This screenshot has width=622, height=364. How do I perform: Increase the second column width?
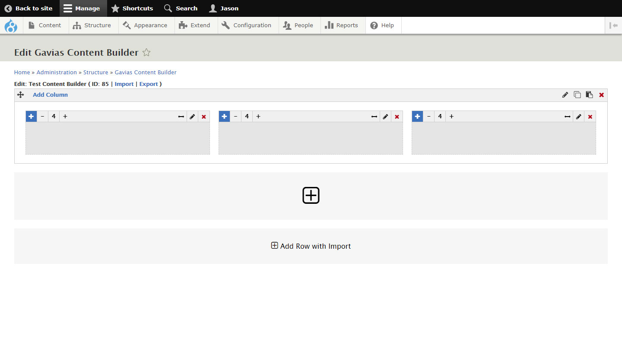[x=258, y=116]
